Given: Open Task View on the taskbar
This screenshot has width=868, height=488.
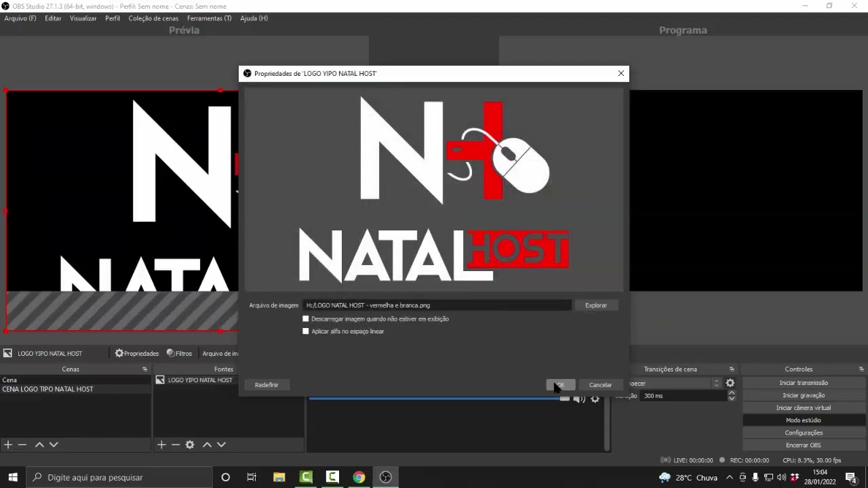Looking at the screenshot, I should [252, 477].
